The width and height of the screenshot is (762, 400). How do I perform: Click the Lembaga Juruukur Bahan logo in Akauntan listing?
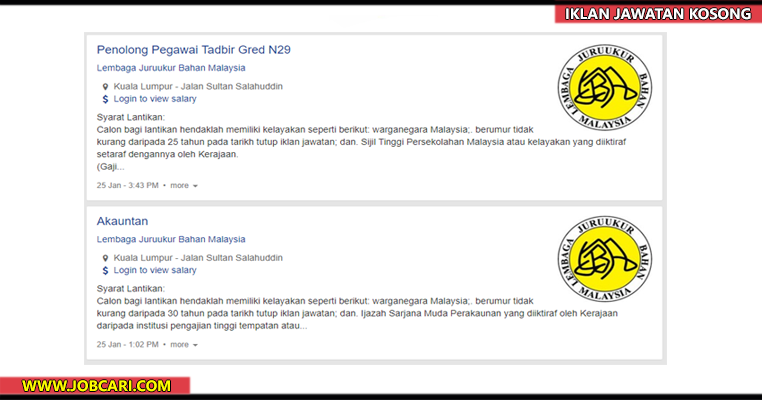coord(605,259)
